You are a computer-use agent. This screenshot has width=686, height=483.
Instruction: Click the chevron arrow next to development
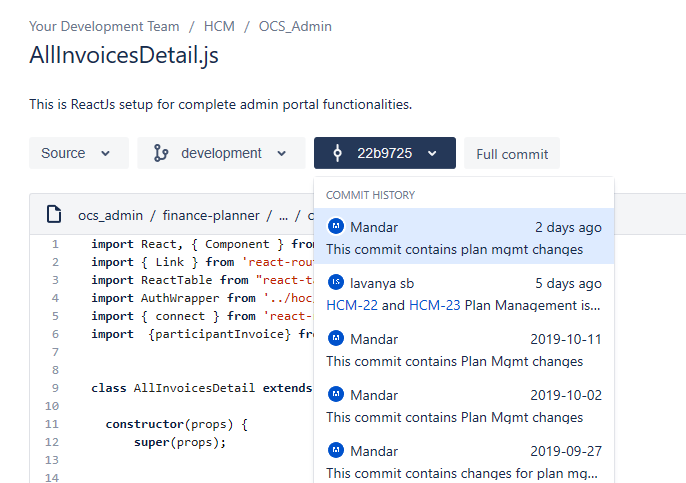tap(282, 154)
